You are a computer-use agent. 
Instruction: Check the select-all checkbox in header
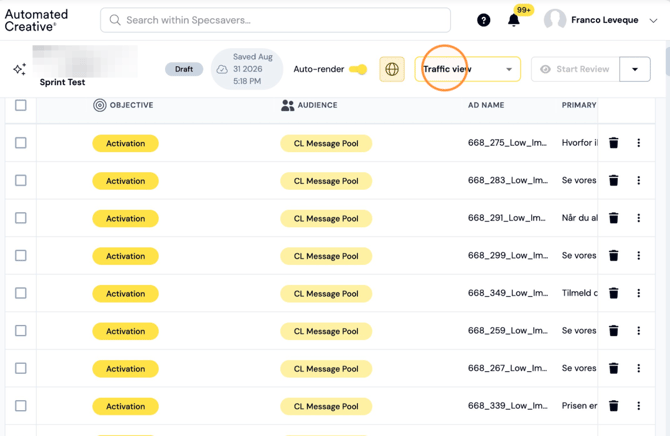point(21,105)
